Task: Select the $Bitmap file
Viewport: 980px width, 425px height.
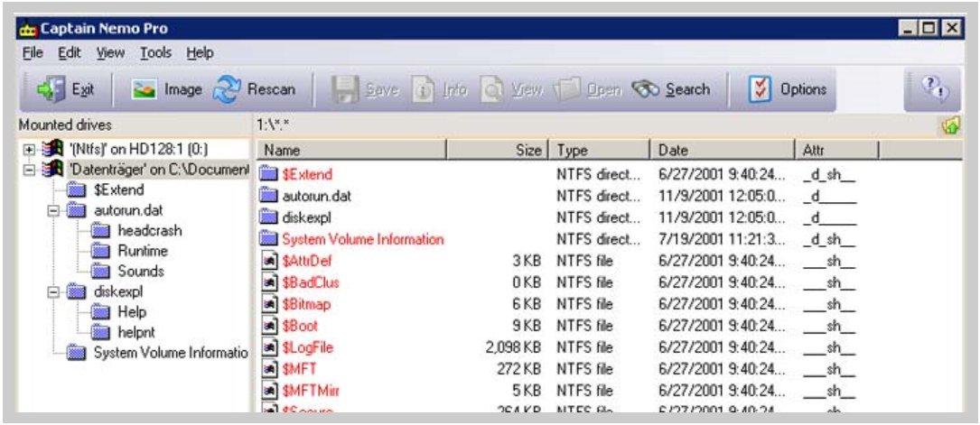Action: click(306, 305)
